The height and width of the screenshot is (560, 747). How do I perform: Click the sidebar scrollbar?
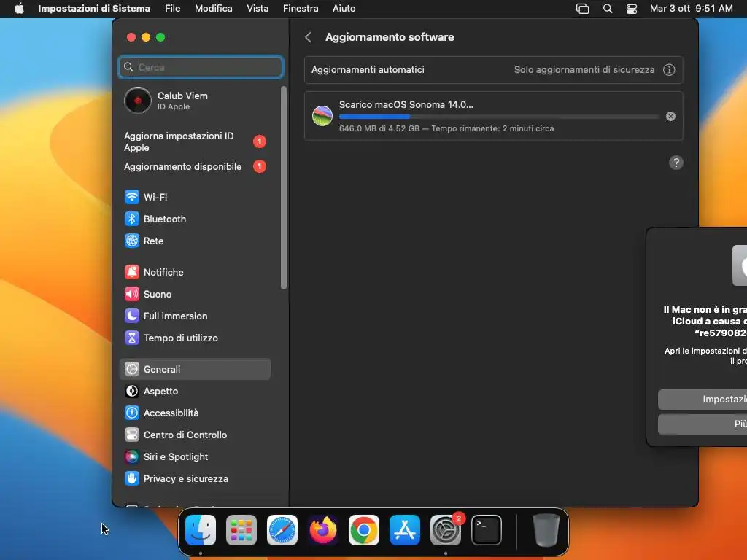pyautogui.click(x=284, y=187)
